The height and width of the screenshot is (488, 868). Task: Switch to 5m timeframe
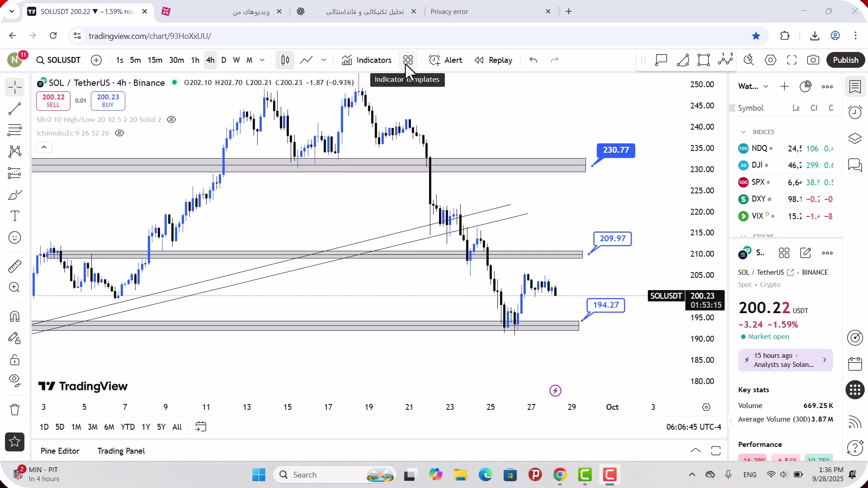point(135,60)
